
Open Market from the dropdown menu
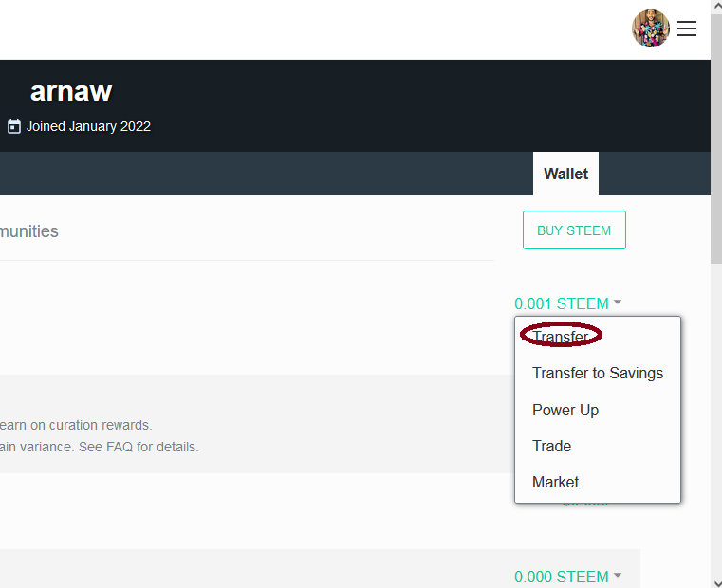click(555, 482)
